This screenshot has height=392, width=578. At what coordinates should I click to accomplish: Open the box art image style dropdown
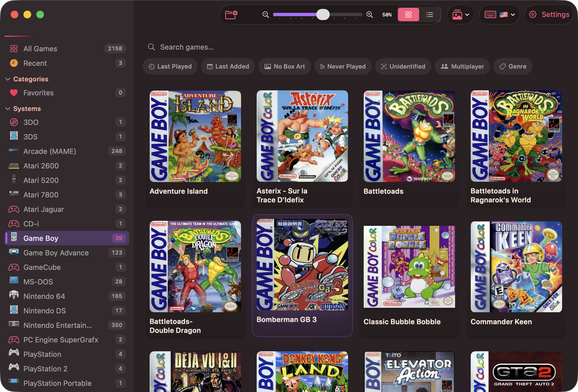tap(460, 14)
